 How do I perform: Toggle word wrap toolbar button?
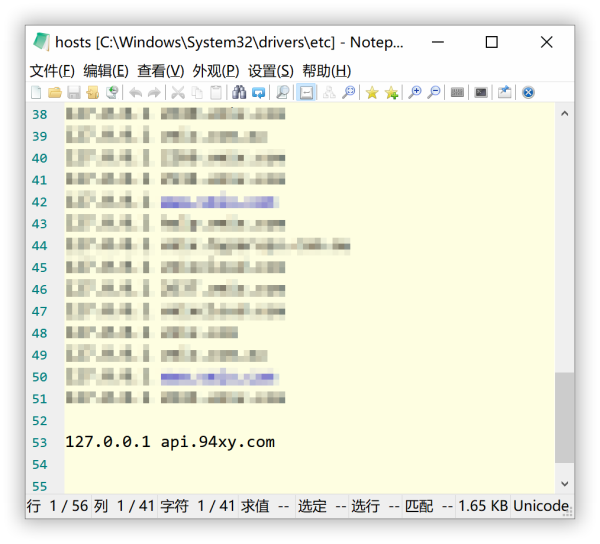[306, 92]
